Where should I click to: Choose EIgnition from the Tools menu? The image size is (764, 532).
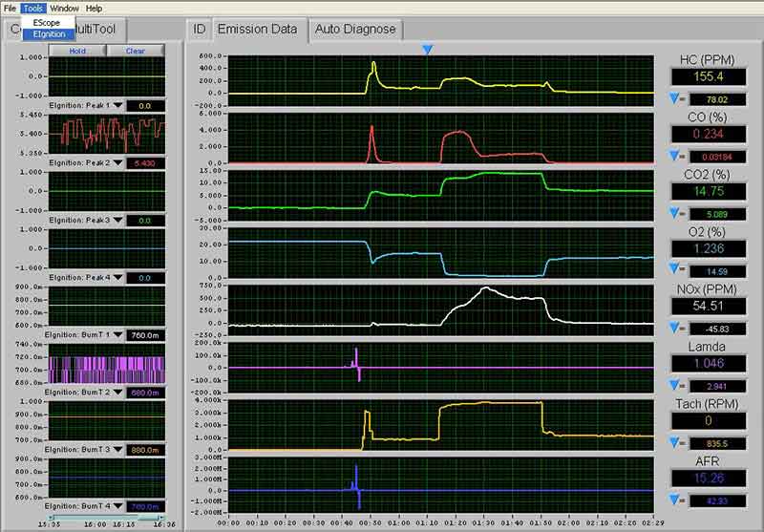pos(49,34)
